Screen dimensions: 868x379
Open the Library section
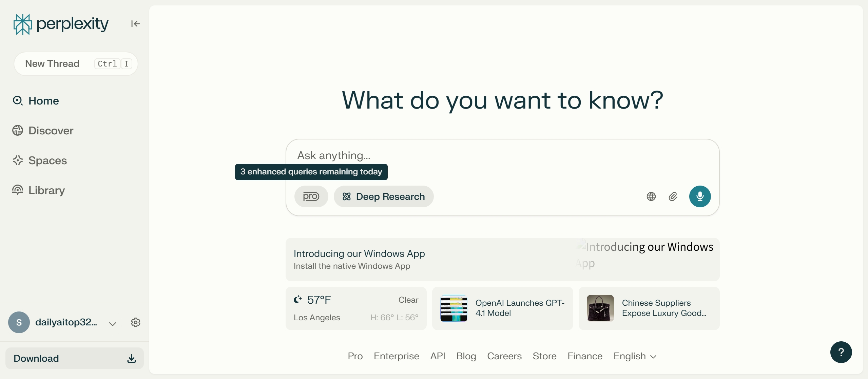46,190
